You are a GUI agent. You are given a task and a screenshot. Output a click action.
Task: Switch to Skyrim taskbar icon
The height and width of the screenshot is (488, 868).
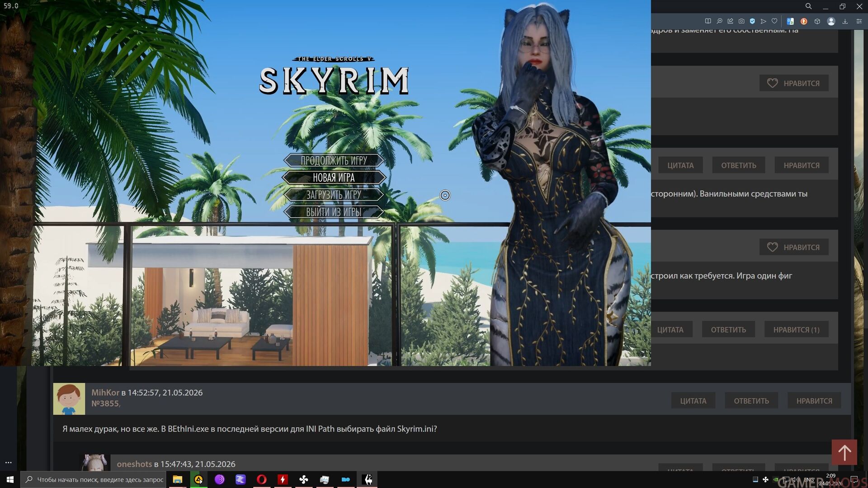pyautogui.click(x=368, y=479)
